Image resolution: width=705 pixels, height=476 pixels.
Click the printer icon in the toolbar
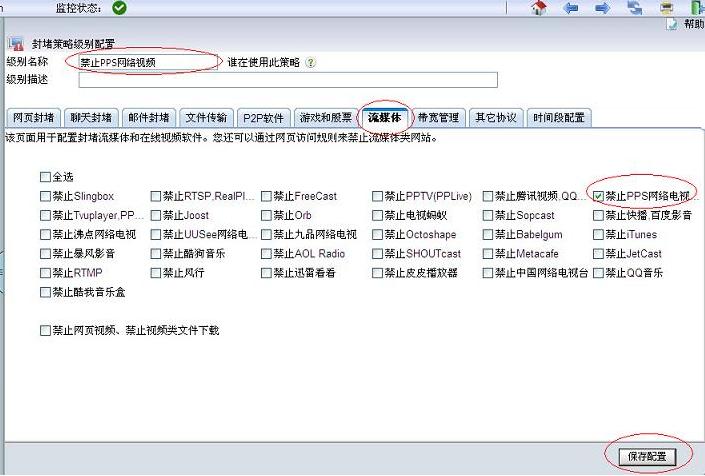(x=667, y=8)
